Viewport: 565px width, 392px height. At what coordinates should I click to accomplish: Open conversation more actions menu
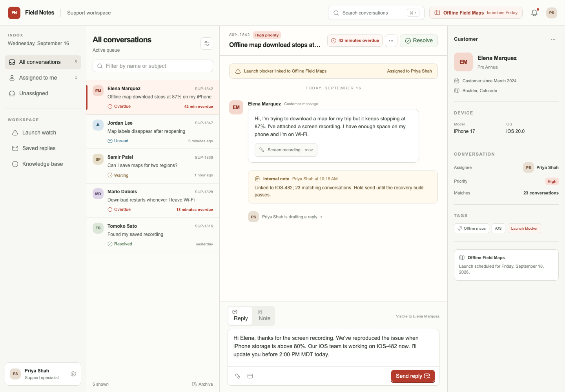[391, 41]
